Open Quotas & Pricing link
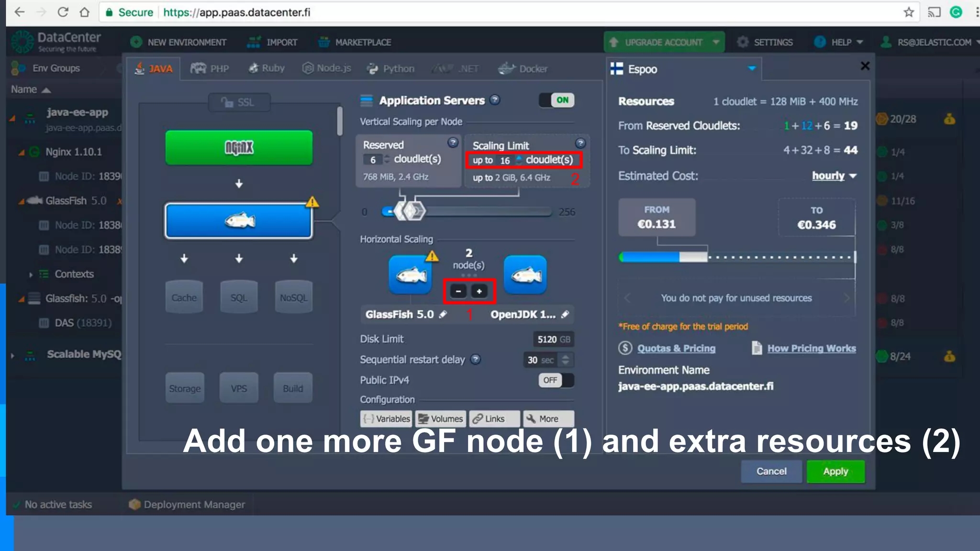The width and height of the screenshot is (980, 551). [676, 348]
